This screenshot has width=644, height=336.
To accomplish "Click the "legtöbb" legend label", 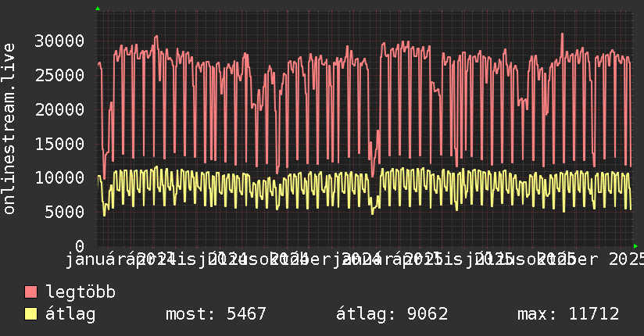I will [80, 293].
